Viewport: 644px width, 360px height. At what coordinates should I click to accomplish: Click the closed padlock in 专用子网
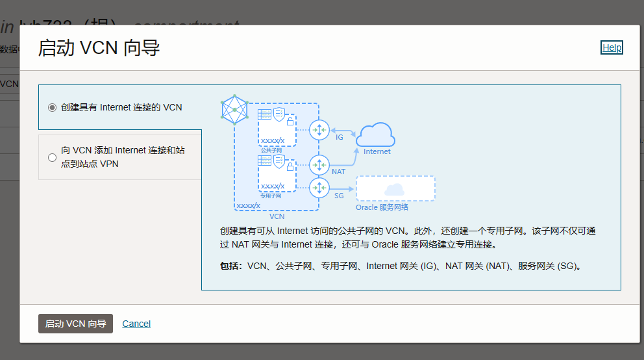(x=290, y=166)
